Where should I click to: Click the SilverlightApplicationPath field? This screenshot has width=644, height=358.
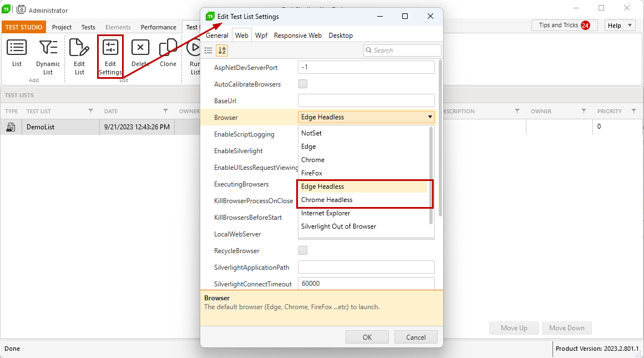pos(366,267)
